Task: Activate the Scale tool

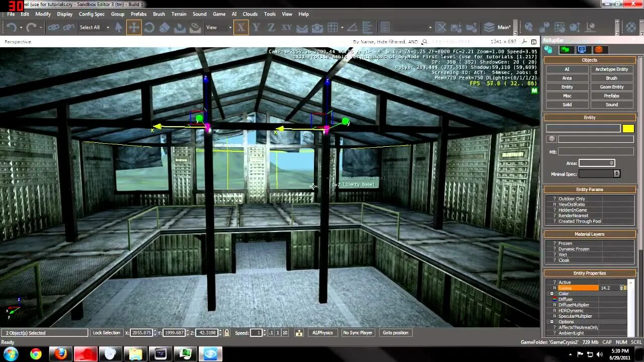Action: (x=164, y=27)
